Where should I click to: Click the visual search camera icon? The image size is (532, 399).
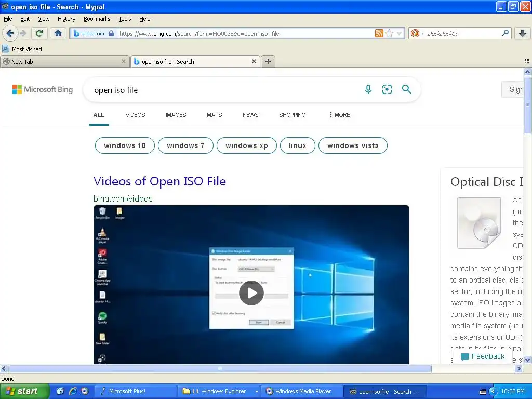[x=387, y=89]
